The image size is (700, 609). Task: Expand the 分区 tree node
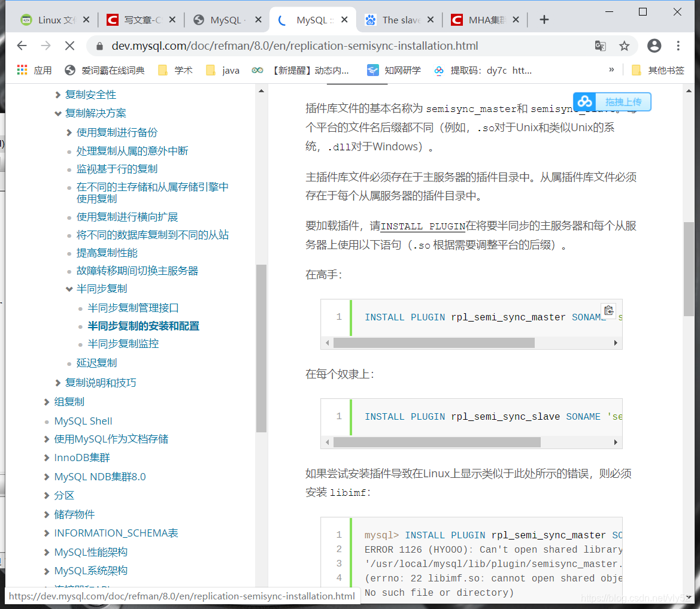[47, 495]
